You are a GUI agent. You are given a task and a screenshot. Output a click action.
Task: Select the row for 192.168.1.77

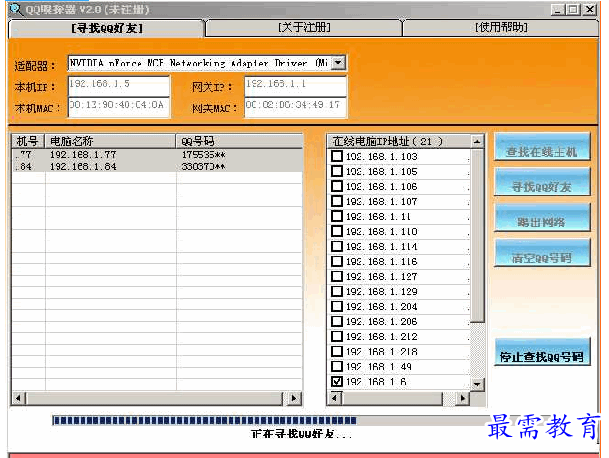coord(157,155)
